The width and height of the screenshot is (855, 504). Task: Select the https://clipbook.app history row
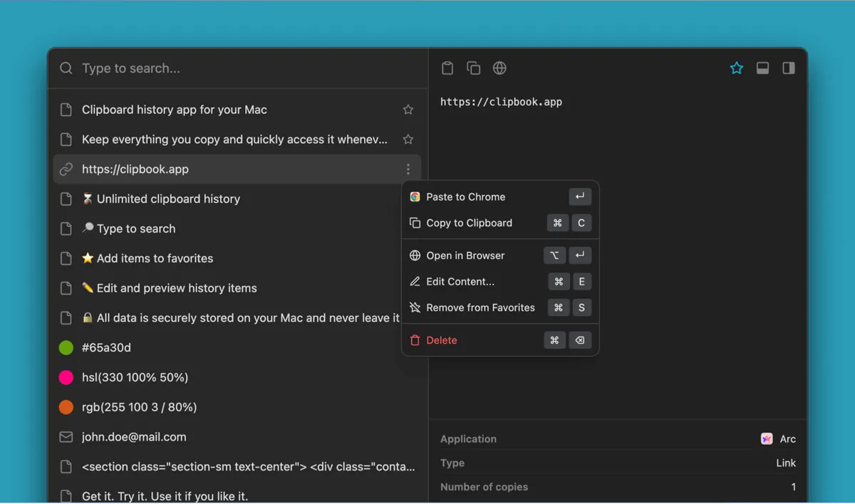pyautogui.click(x=237, y=169)
